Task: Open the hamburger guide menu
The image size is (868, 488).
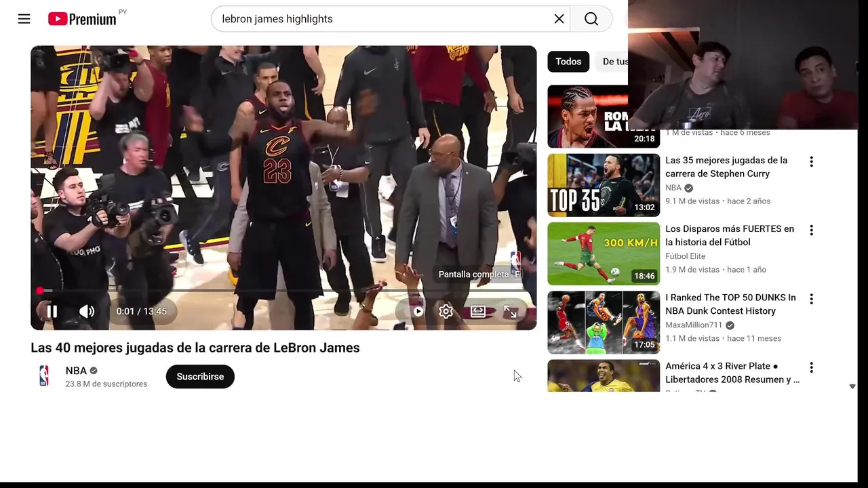Action: click(x=24, y=19)
